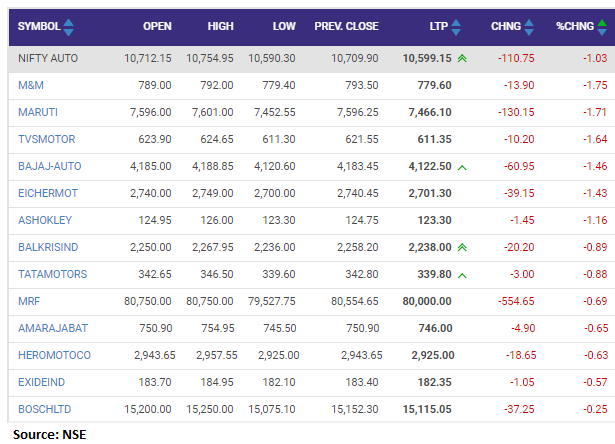Click the green up-arrow in TATAMOTORS row
This screenshot has width=615, height=444.
(x=462, y=274)
